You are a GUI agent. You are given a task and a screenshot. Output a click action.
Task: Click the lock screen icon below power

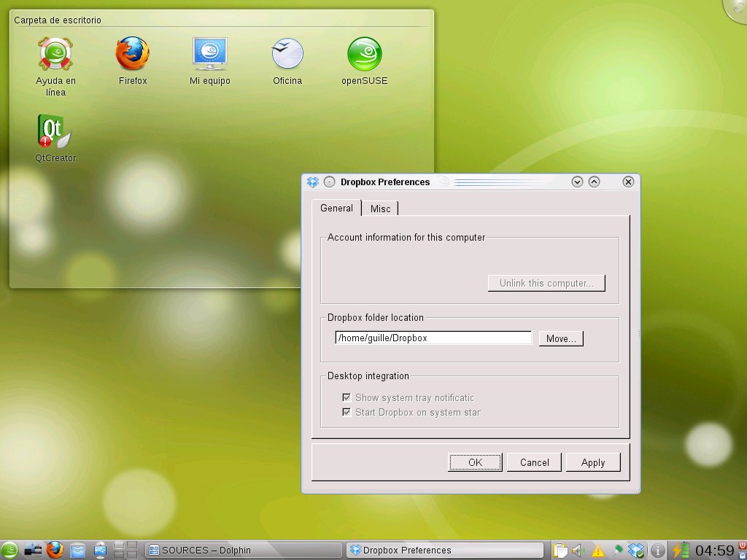point(742,555)
